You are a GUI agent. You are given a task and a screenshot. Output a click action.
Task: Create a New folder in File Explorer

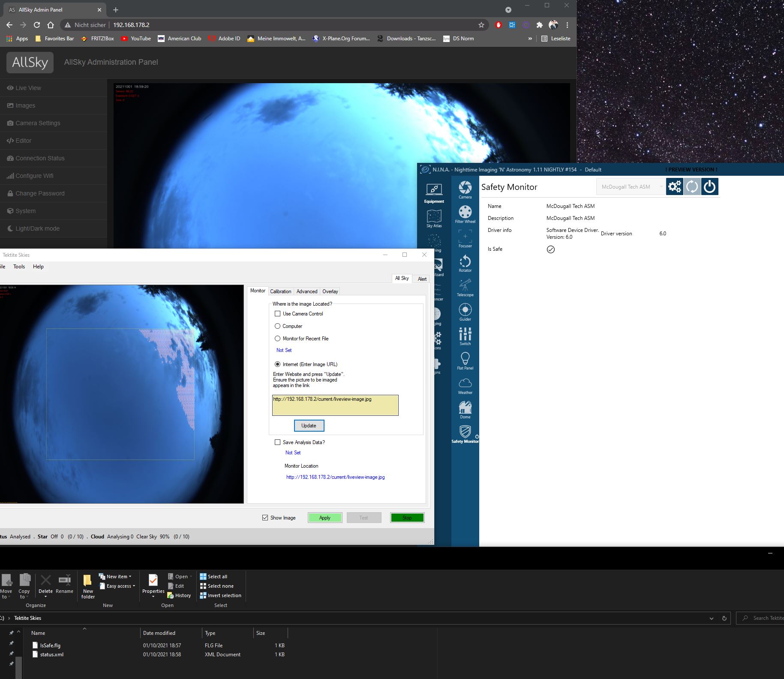pyautogui.click(x=88, y=586)
